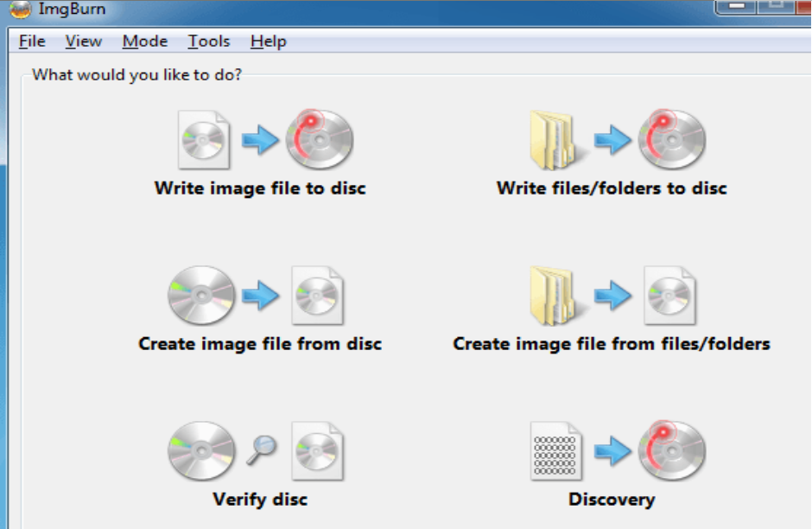Select the Discovery label
The width and height of the screenshot is (812, 529).
click(612, 500)
